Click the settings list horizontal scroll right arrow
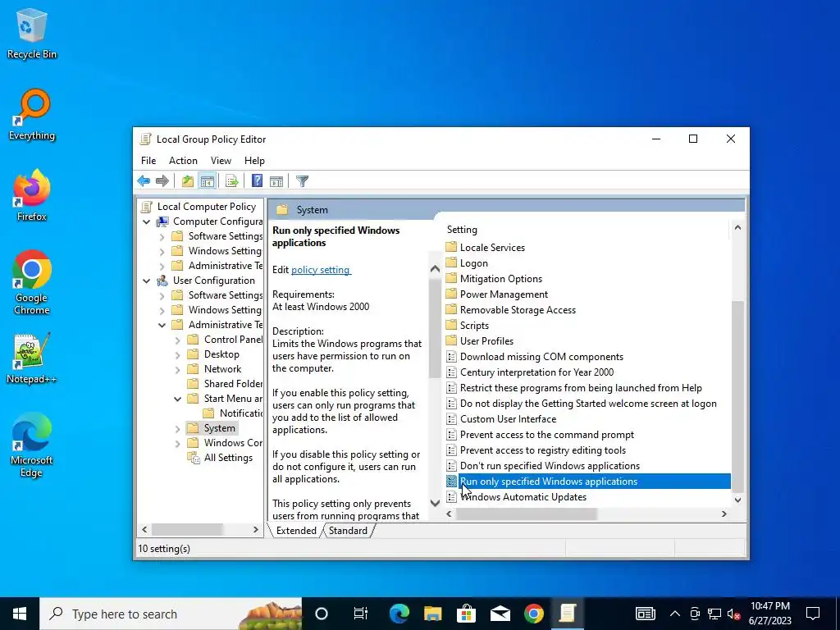The image size is (840, 630). (x=724, y=514)
